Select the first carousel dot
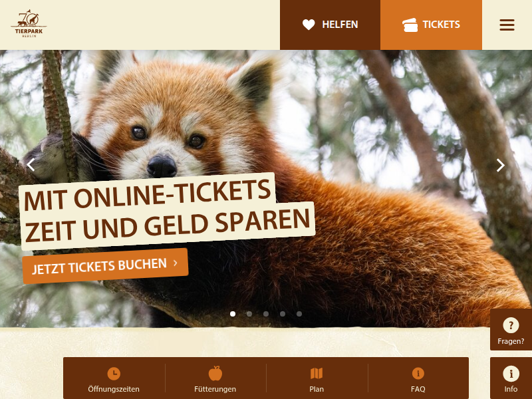This screenshot has height=399, width=532. 233,314
